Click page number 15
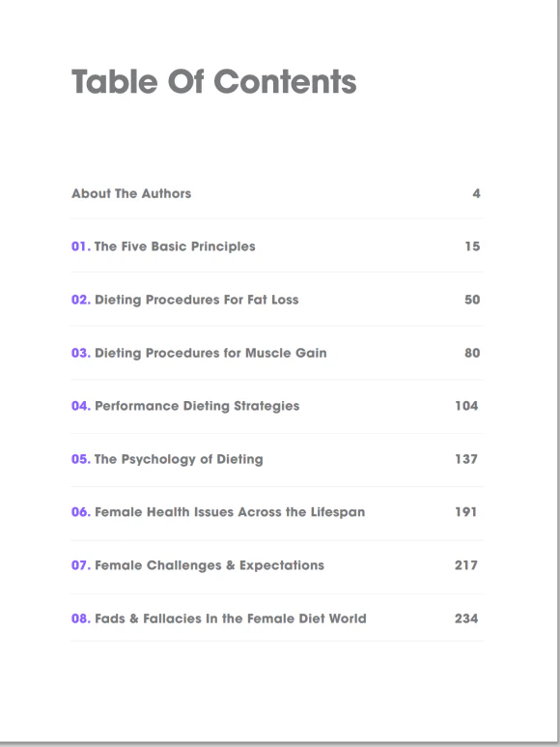 pos(472,246)
